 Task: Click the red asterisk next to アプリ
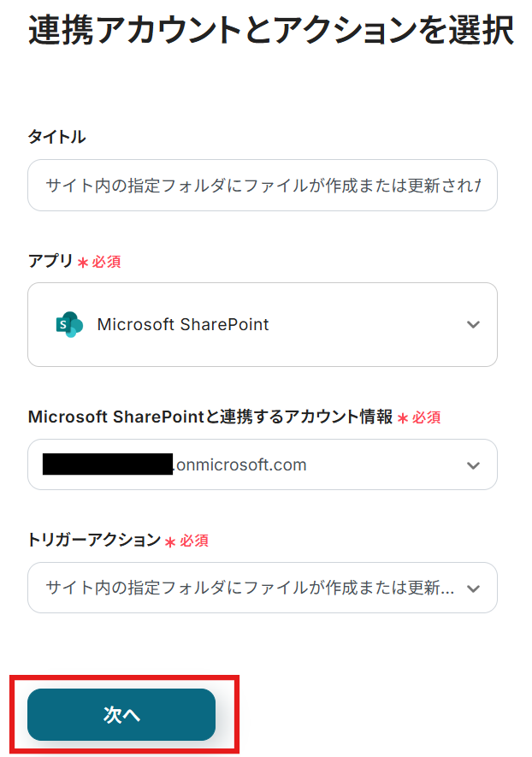coord(83,263)
